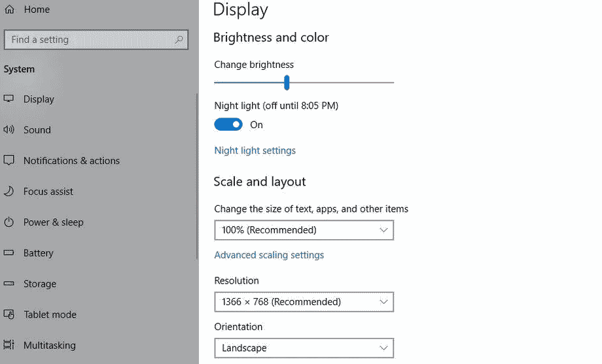Expand the 1366 × 768 resolution dropdown
602x364 pixels.
304,302
